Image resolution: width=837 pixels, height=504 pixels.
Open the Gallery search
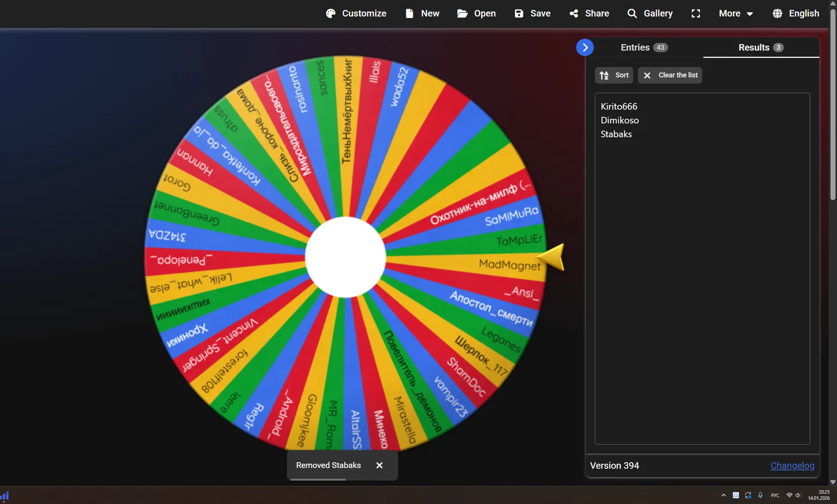pyautogui.click(x=650, y=14)
